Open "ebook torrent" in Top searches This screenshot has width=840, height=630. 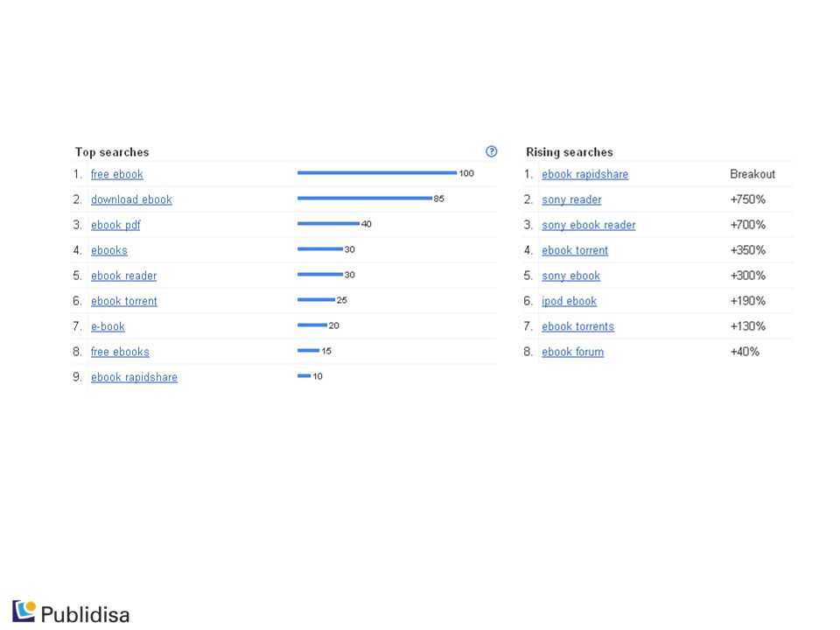click(x=124, y=301)
